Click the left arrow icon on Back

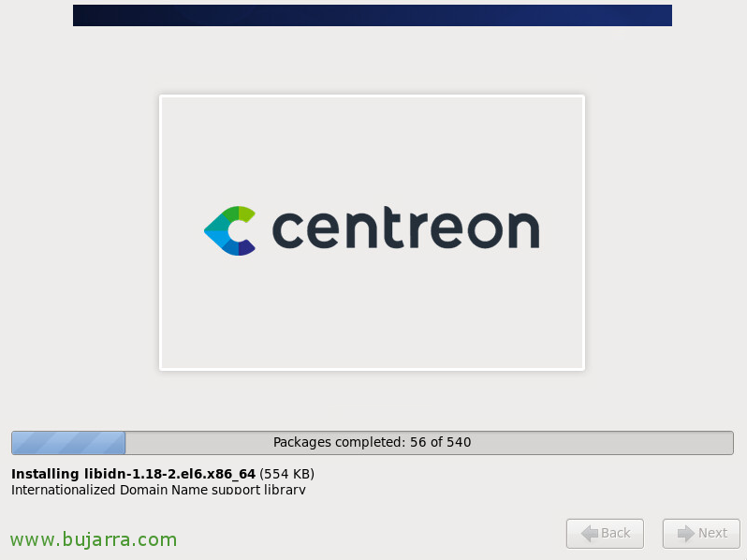[590, 533]
